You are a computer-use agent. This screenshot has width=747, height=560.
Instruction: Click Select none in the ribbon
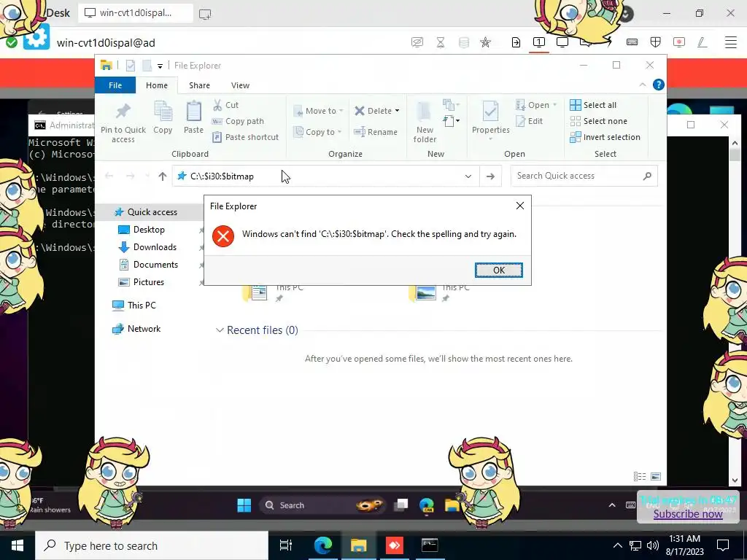(598, 121)
